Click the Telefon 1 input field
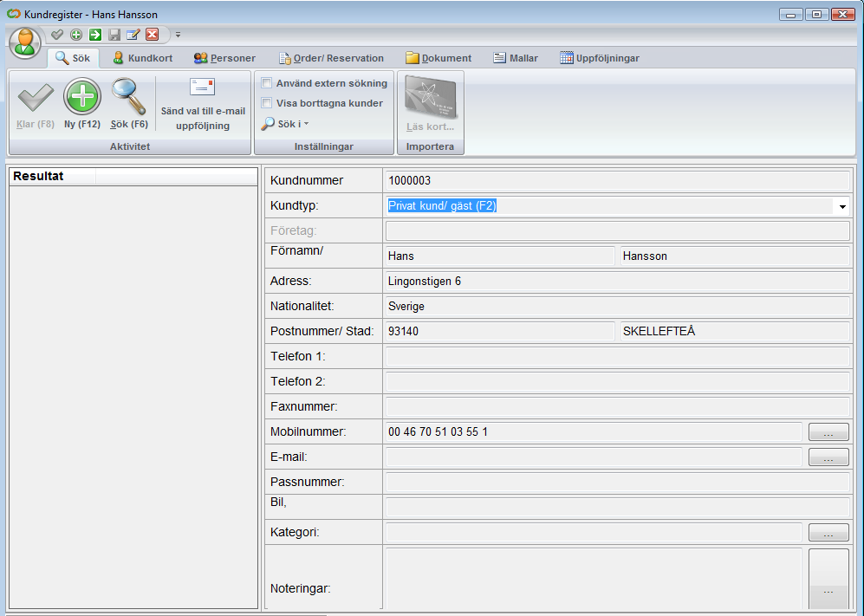 pyautogui.click(x=617, y=356)
